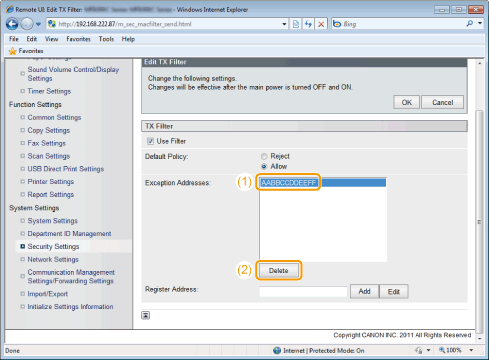Click the red Stop loading icon

tap(321, 24)
